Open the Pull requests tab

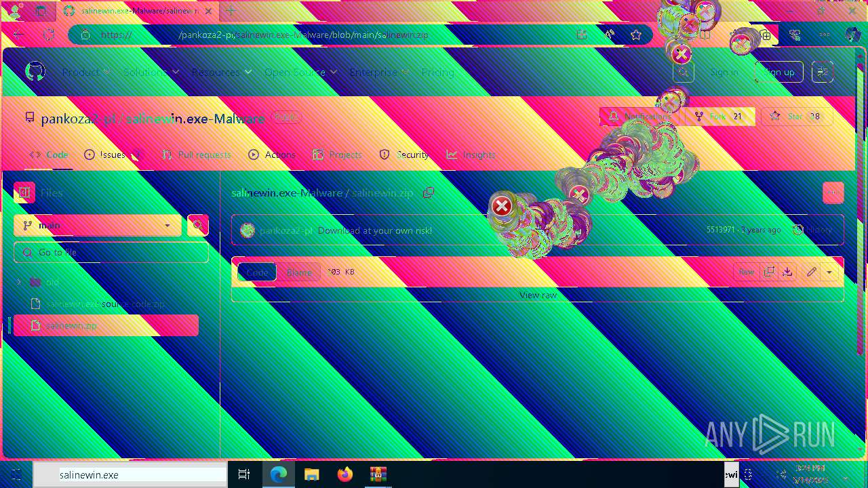tap(197, 155)
